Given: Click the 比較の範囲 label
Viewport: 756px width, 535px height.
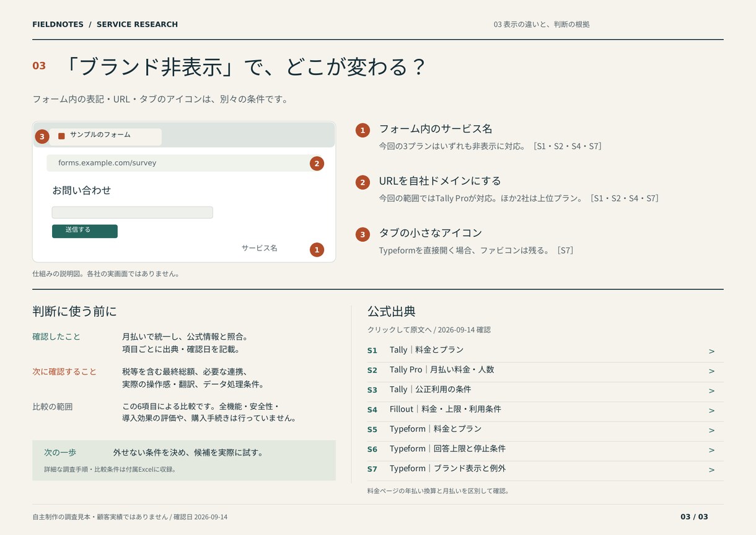Looking at the screenshot, I should (53, 407).
